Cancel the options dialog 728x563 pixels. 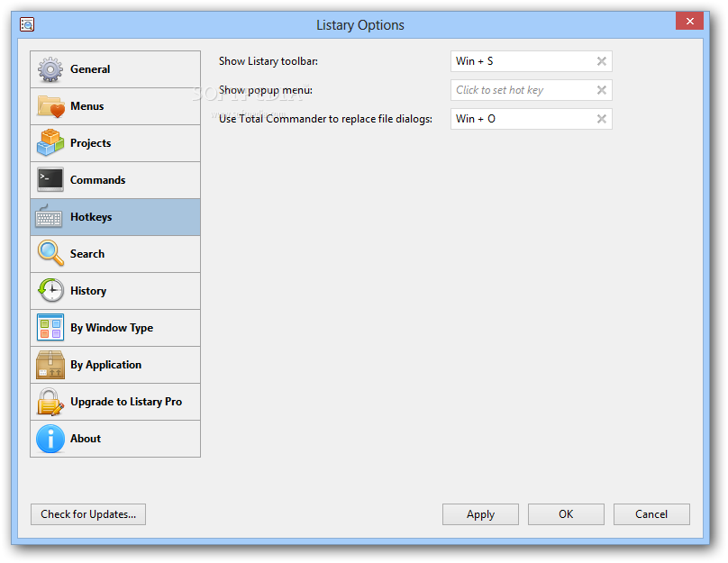651,514
